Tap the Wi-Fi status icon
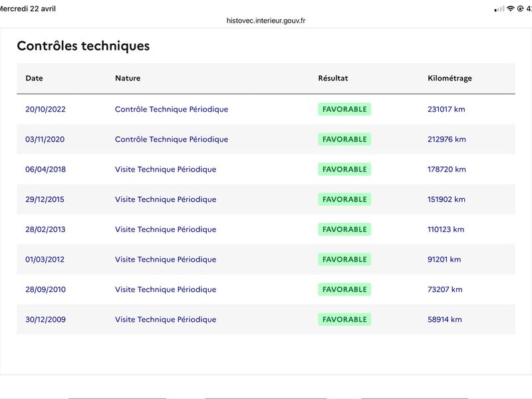This screenshot has width=532, height=399. [510, 9]
